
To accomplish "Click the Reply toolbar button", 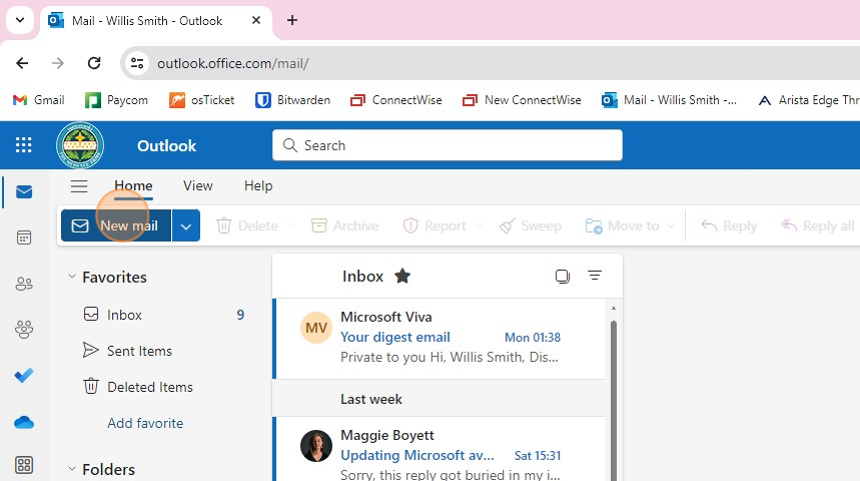I will (729, 226).
